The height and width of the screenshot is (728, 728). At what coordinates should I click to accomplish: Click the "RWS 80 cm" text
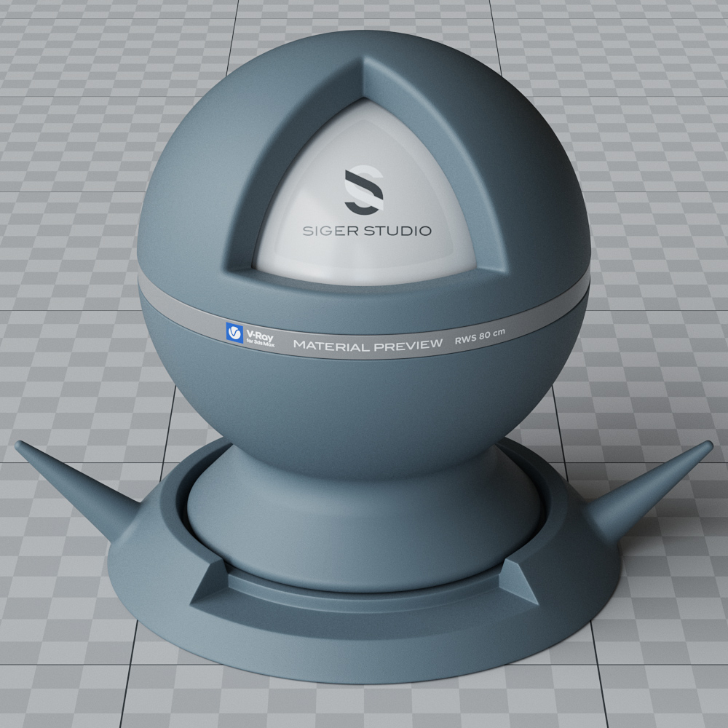(480, 336)
